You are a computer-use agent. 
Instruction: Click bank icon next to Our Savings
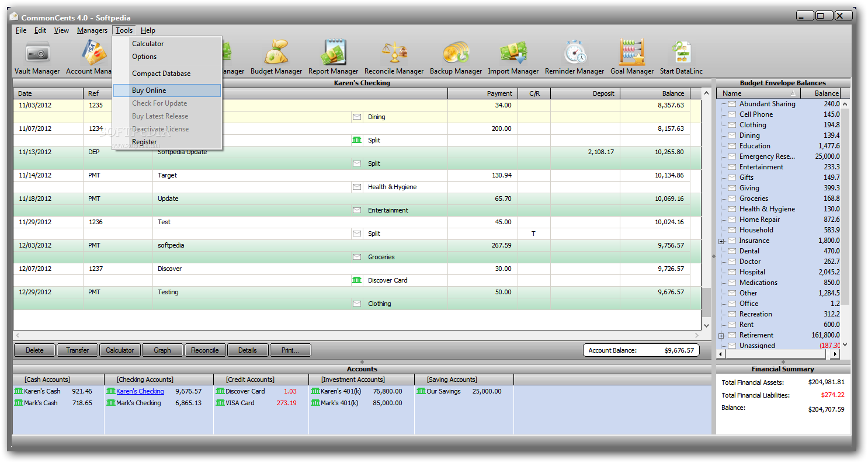pos(421,391)
